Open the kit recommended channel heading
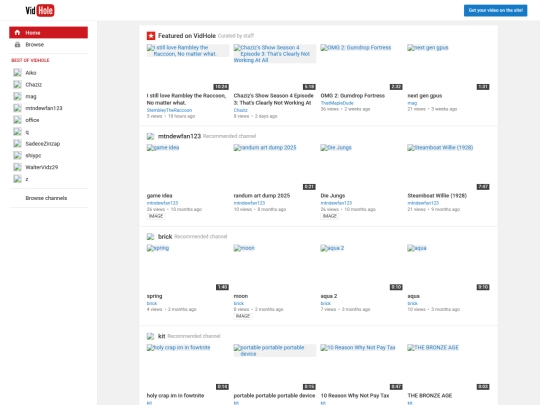 pos(162,336)
